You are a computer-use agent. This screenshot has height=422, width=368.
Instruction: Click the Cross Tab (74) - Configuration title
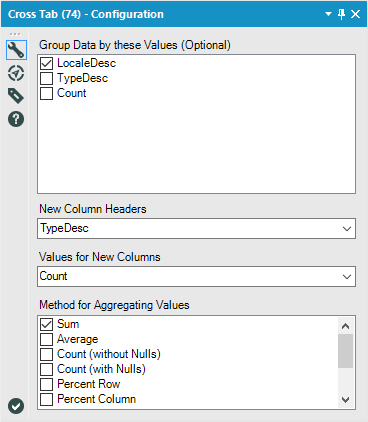coord(86,14)
